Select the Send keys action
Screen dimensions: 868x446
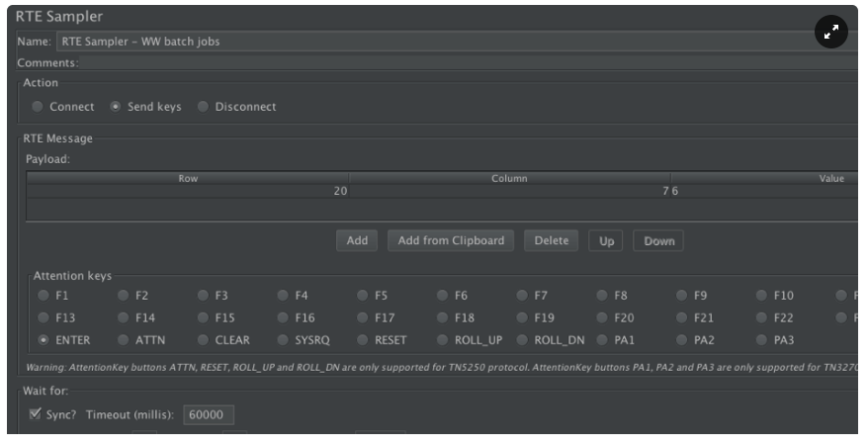pos(116,107)
